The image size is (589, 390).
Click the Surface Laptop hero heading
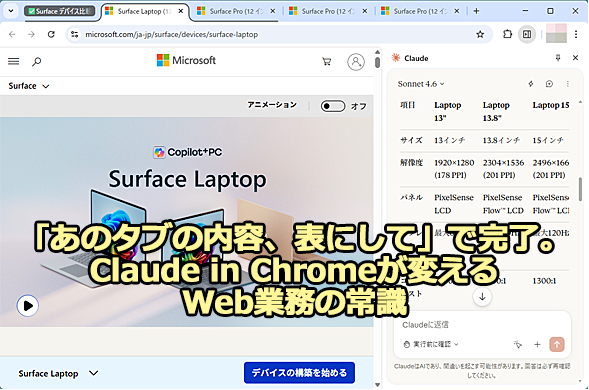pos(187,179)
